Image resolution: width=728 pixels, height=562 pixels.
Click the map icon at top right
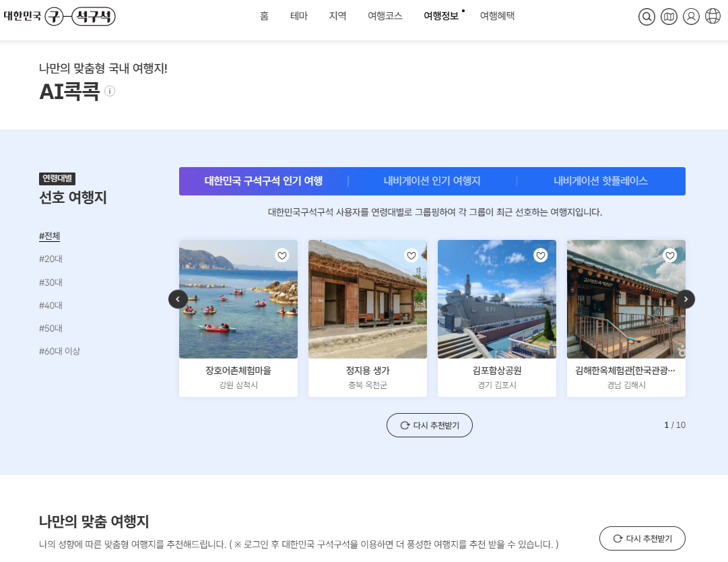pos(669,17)
